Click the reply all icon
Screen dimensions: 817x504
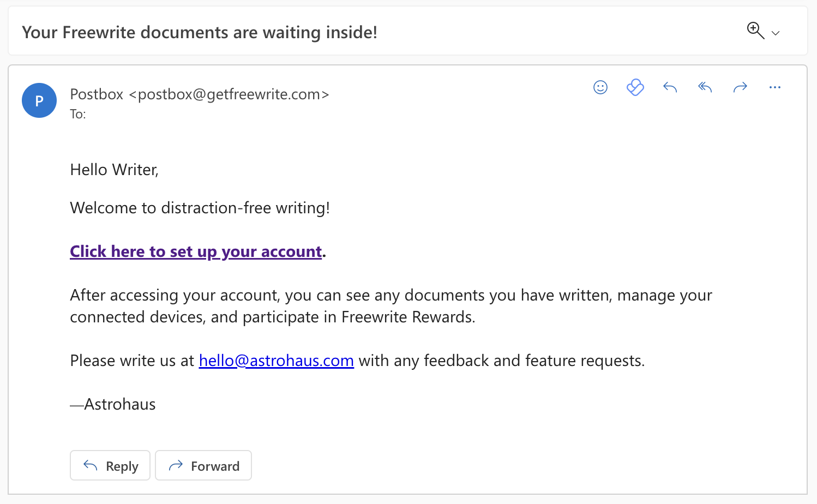coord(705,87)
